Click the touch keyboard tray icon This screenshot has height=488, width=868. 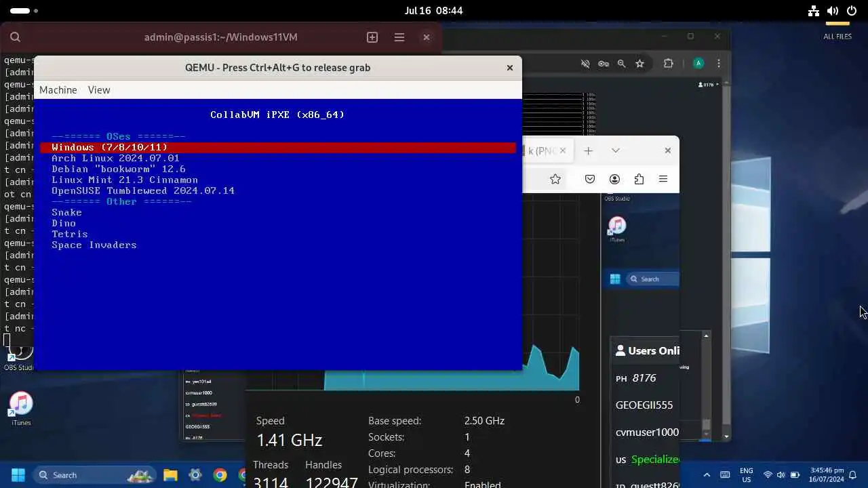[x=725, y=475]
